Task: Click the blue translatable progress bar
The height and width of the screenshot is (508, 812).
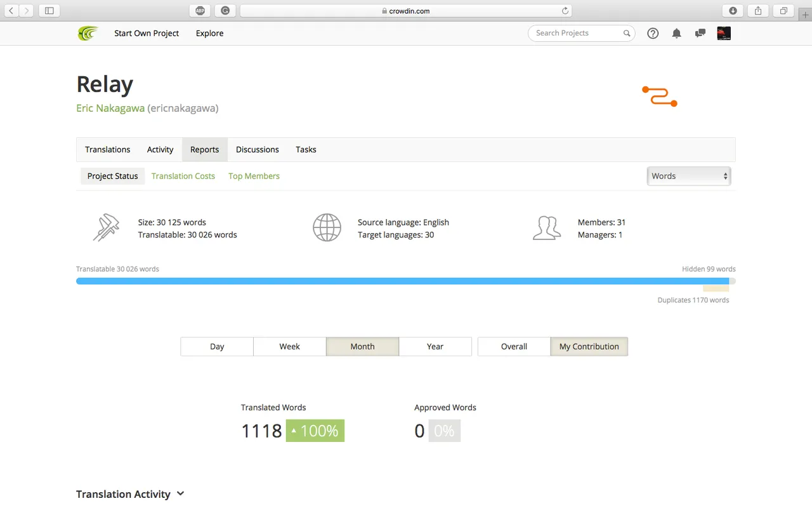Action: (x=402, y=281)
